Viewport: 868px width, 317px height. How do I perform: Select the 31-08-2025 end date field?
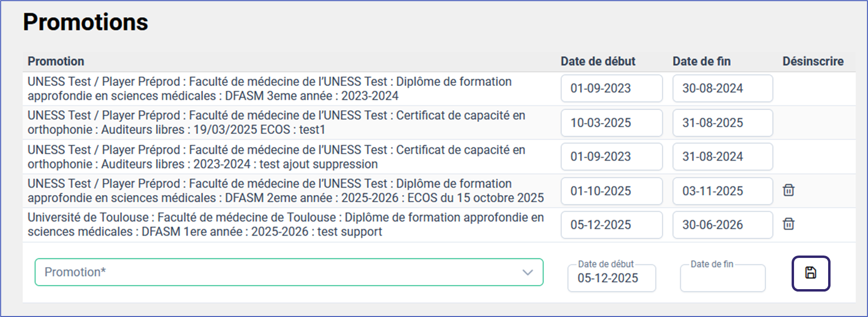(x=722, y=123)
